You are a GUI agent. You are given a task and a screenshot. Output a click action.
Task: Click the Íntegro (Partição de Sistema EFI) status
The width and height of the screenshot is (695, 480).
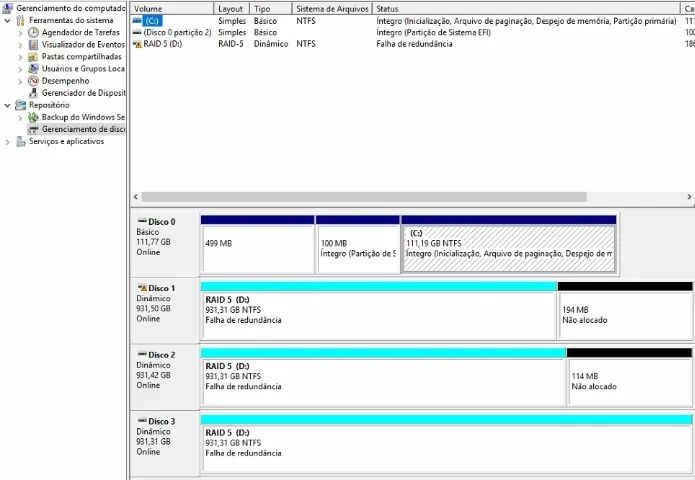[433, 32]
